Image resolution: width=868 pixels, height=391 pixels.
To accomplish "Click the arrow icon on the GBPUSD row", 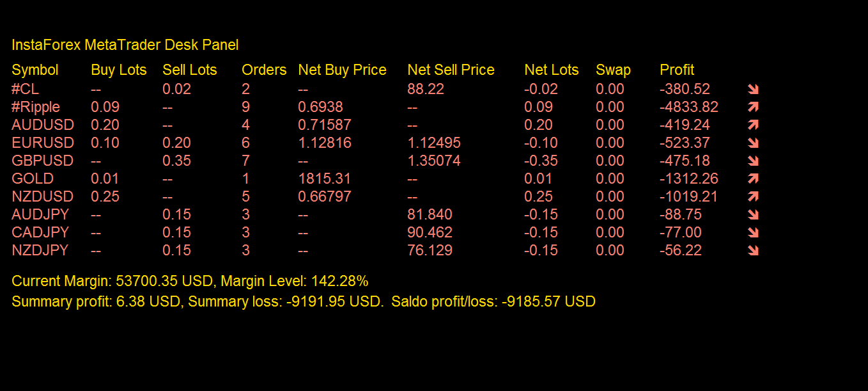I will [x=752, y=161].
